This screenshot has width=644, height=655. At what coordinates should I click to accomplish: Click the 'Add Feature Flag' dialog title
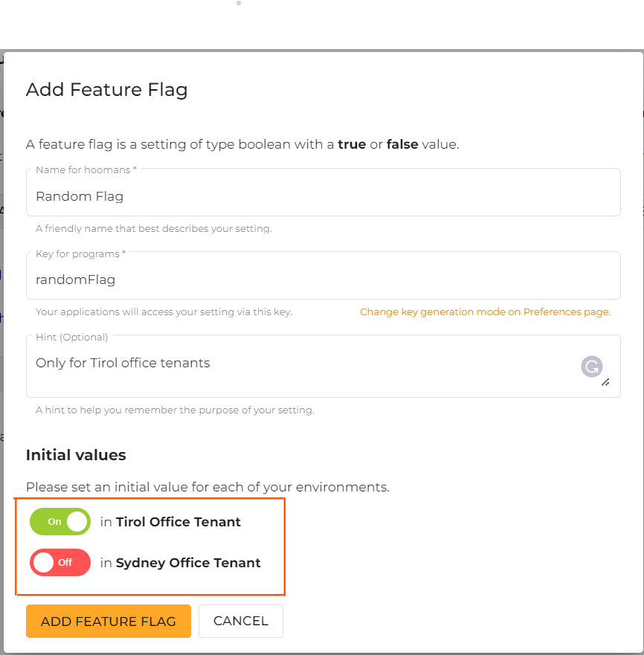[106, 89]
